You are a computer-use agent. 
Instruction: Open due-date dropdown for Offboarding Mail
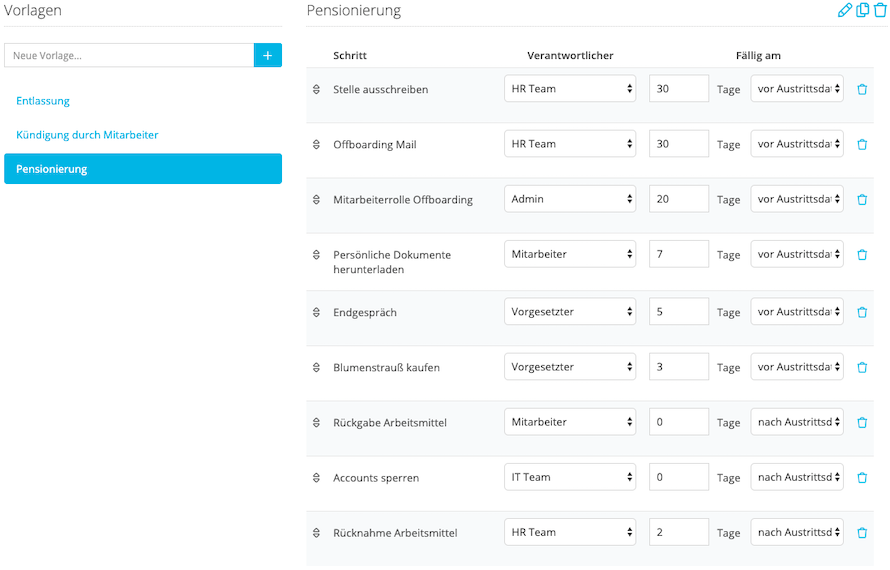(x=797, y=144)
